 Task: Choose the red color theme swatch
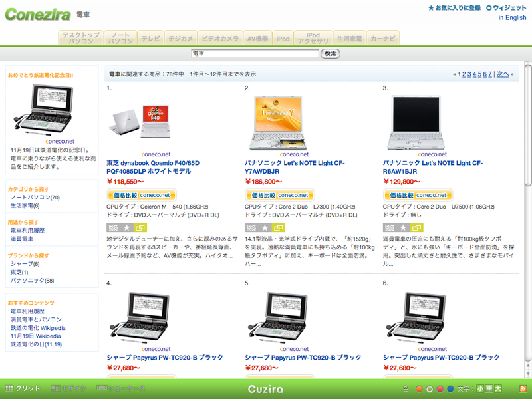440,389
